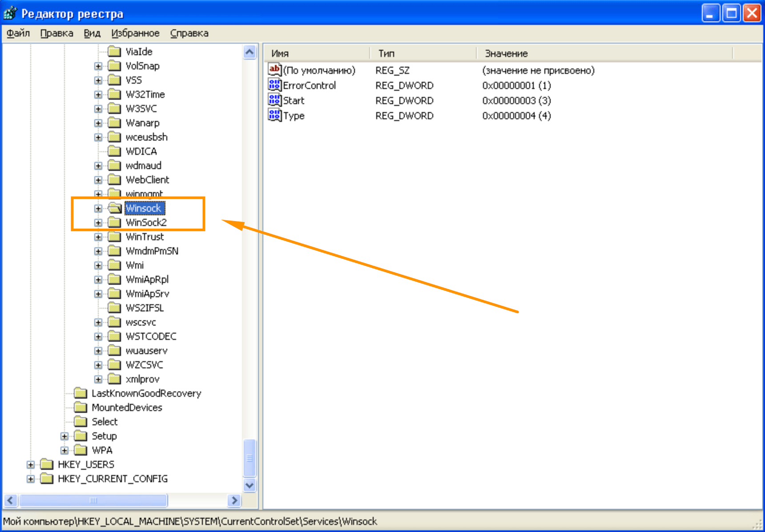The height and width of the screenshot is (532, 765).
Task: Expand the wscsvc key
Action: point(98,322)
